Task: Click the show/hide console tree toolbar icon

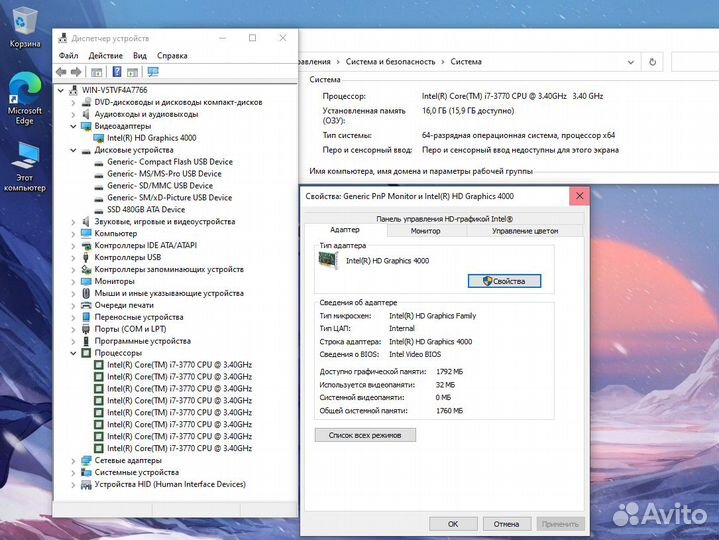Action: tap(96, 72)
